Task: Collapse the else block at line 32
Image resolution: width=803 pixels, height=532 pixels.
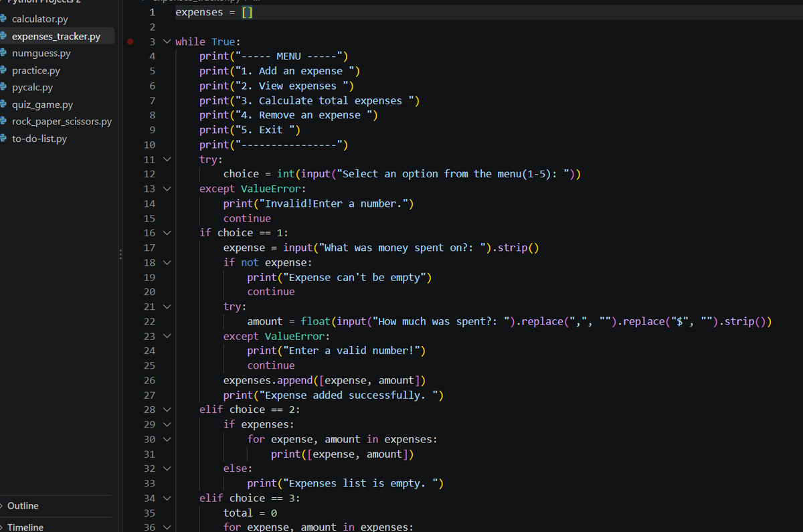Action: 166,468
